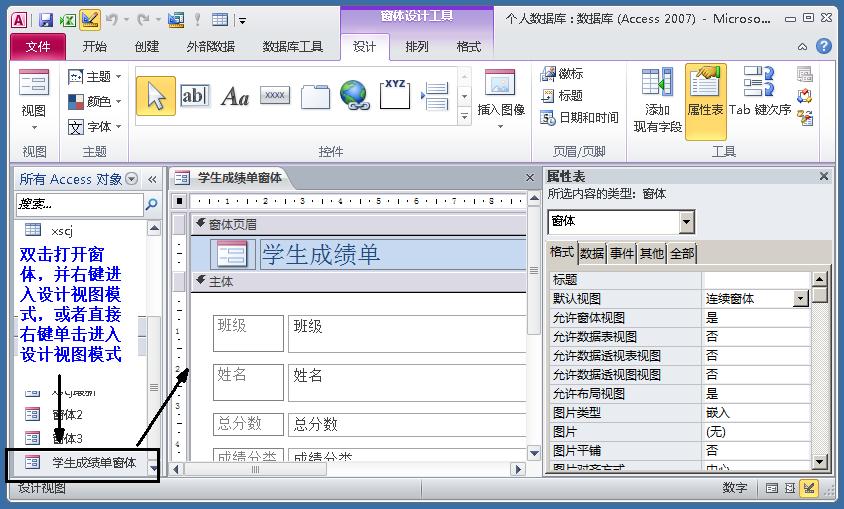Customize Quick Access Toolbar dropdown arrow
Viewport: 844px width, 509px height.
(242, 21)
